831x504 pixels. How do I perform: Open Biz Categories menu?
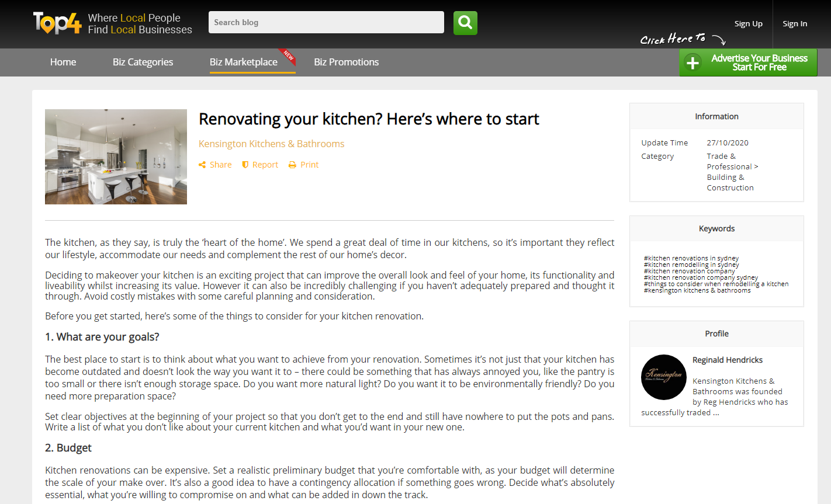[143, 62]
